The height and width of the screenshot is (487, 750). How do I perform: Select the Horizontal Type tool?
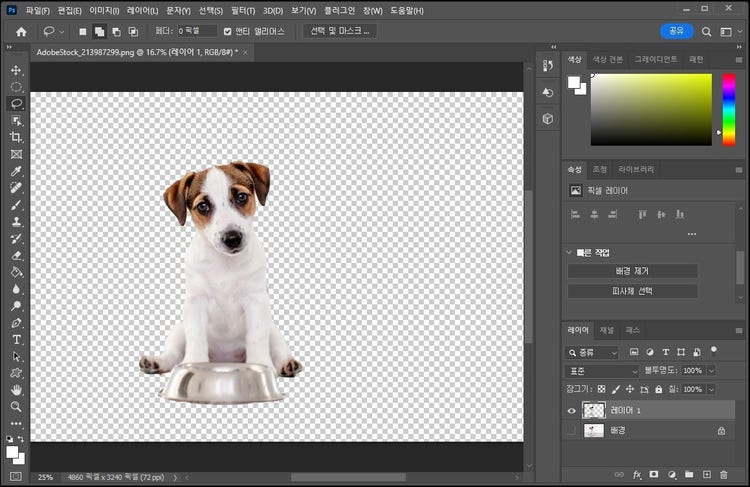tap(16, 339)
